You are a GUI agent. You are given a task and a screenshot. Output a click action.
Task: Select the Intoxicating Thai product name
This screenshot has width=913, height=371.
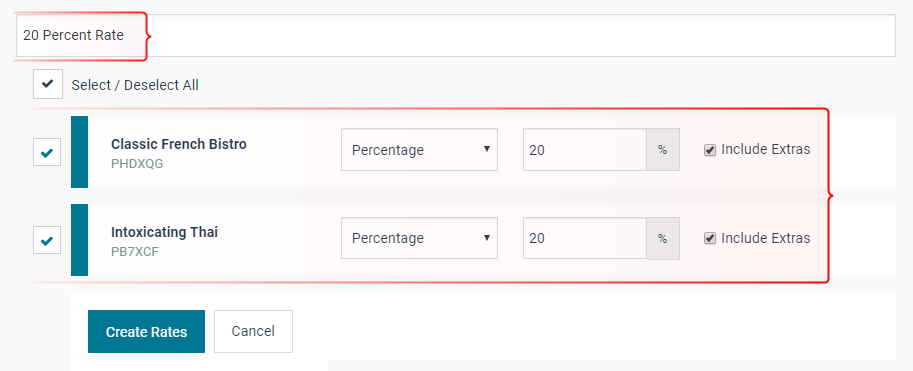pyautogui.click(x=164, y=232)
